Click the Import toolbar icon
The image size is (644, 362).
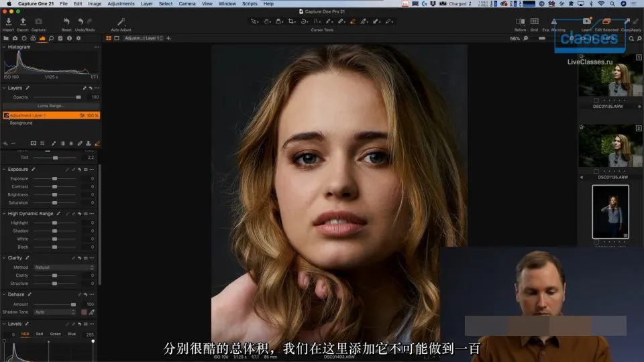(x=8, y=21)
